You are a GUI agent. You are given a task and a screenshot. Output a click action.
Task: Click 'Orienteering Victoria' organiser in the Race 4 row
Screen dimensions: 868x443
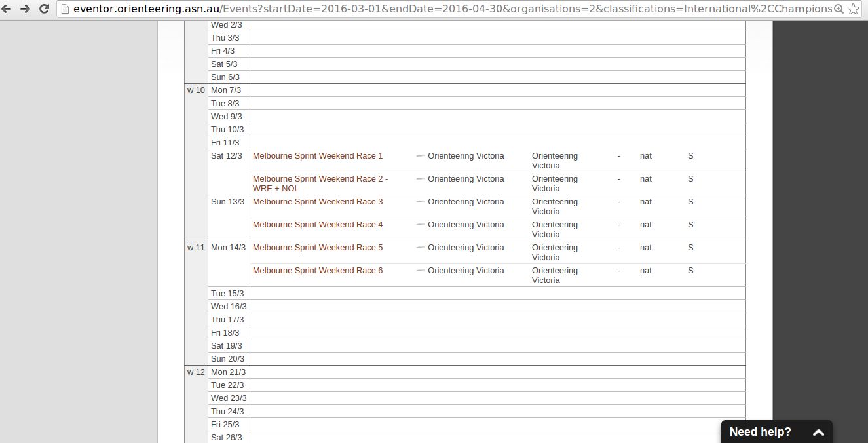tap(466, 225)
